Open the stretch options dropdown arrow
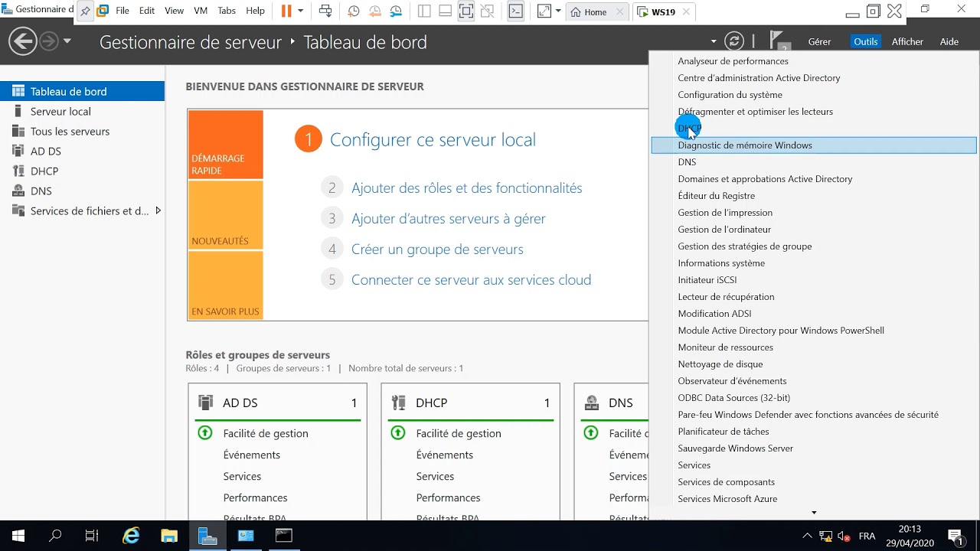The image size is (980, 551). click(558, 11)
